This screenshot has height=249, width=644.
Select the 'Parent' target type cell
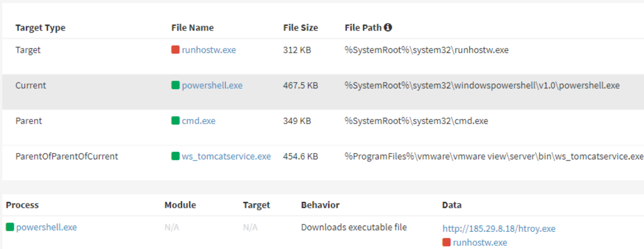(x=29, y=121)
